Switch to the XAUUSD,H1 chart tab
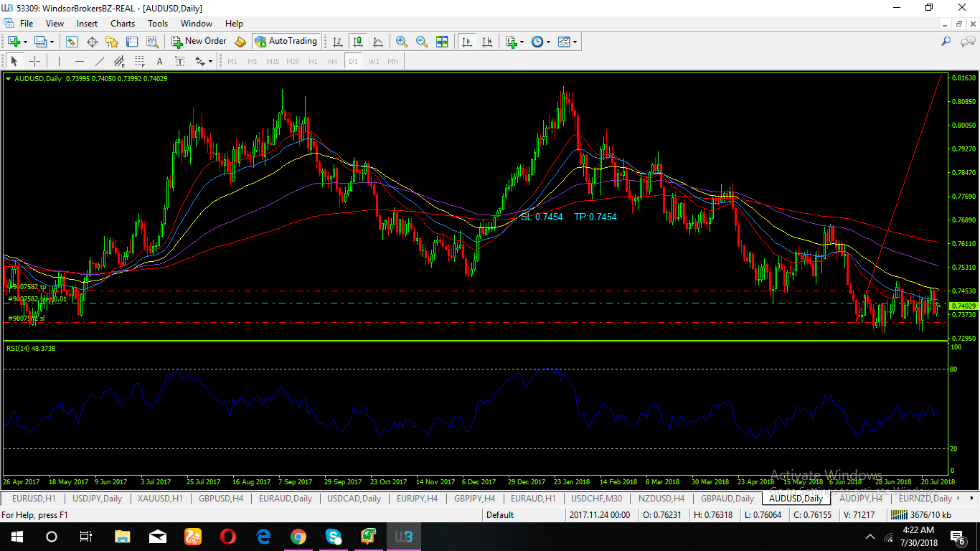The height and width of the screenshot is (551, 980). [161, 498]
